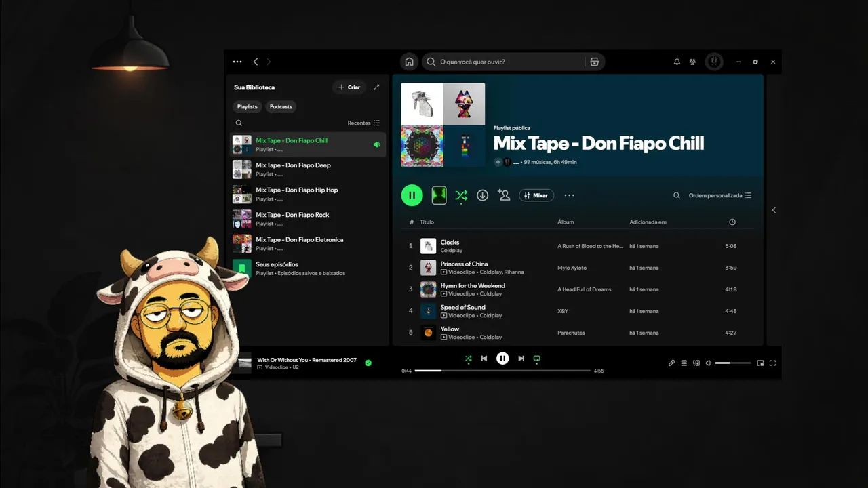Skip to the previous track
The height and width of the screenshot is (488, 868).
(484, 359)
